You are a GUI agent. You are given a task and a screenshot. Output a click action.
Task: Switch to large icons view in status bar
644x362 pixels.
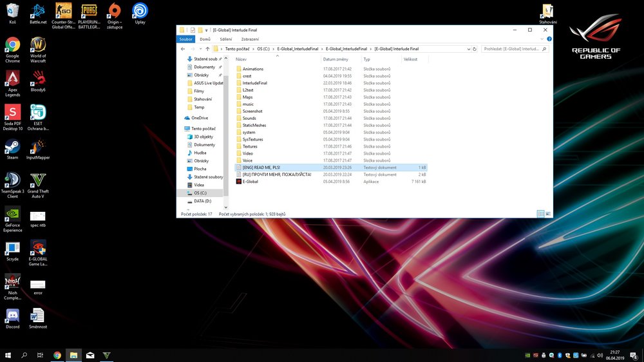coord(547,214)
